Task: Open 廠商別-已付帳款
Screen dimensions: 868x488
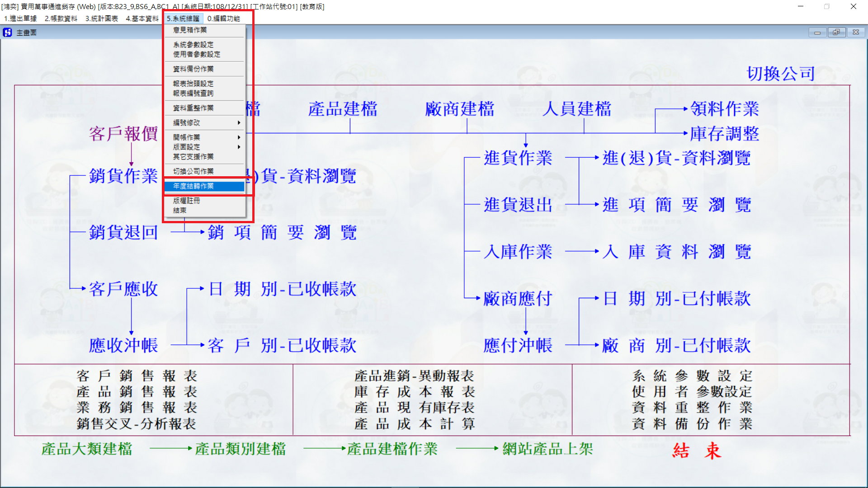Action: [x=677, y=345]
